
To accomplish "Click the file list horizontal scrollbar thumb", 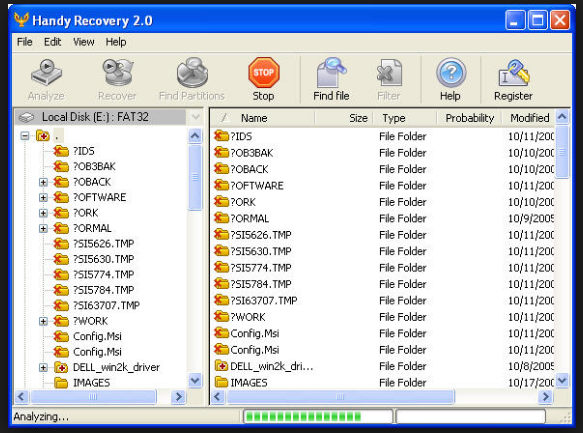I will [x=340, y=397].
